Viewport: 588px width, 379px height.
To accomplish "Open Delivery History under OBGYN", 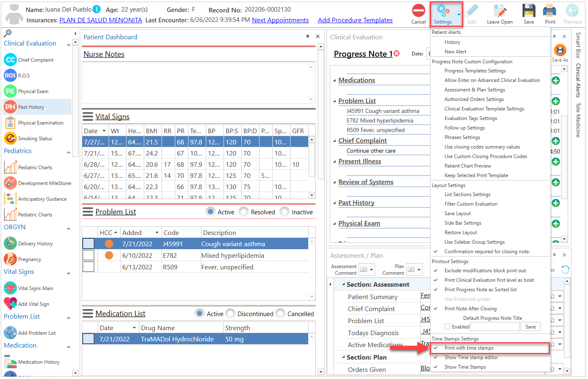I will [10, 243].
